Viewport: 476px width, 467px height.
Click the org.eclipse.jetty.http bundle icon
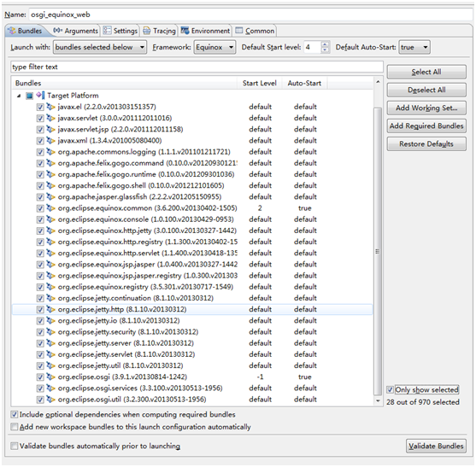click(50, 309)
